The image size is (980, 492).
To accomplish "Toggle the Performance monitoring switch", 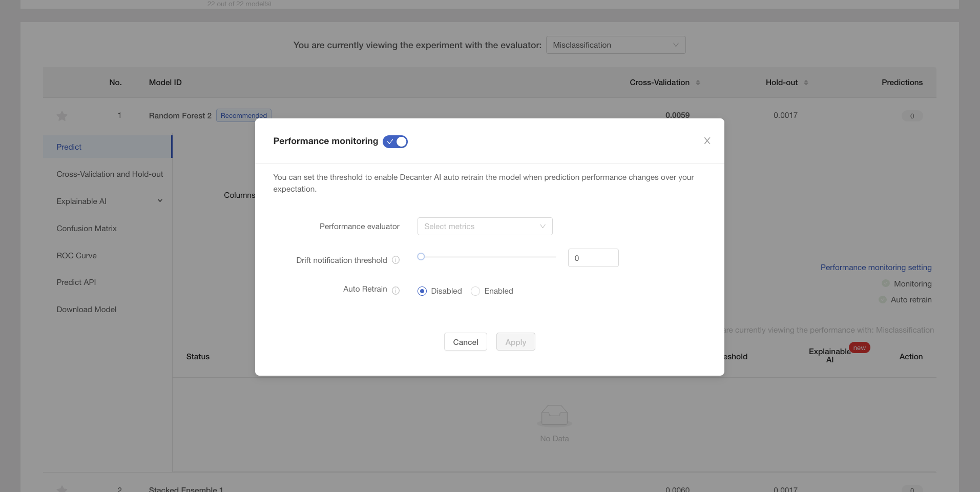I will tap(395, 141).
